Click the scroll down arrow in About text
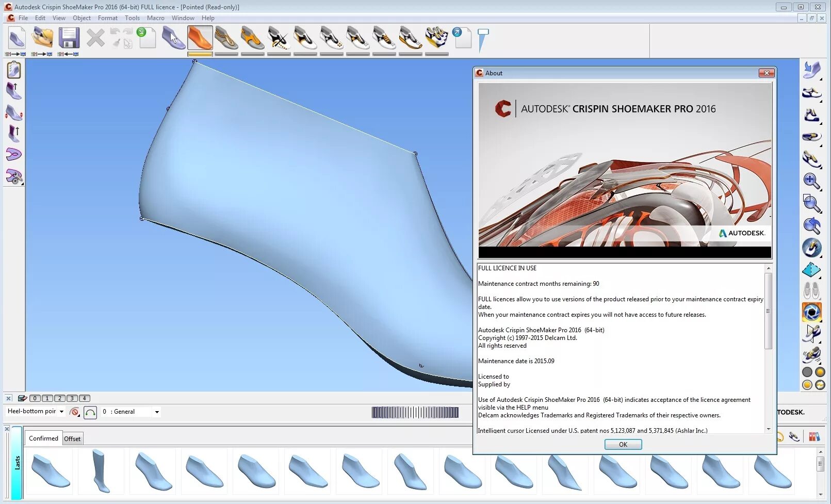The height and width of the screenshot is (504, 831). pyautogui.click(x=769, y=429)
